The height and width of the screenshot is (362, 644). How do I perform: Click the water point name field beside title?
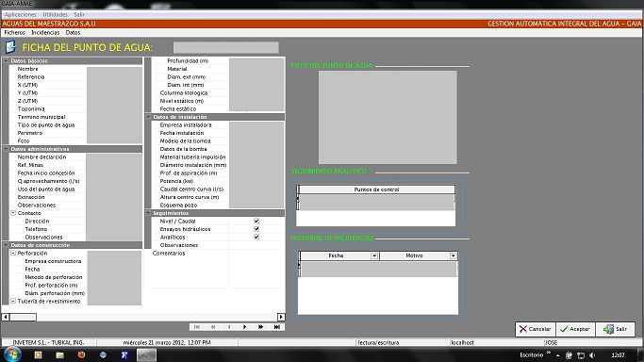click(226, 47)
